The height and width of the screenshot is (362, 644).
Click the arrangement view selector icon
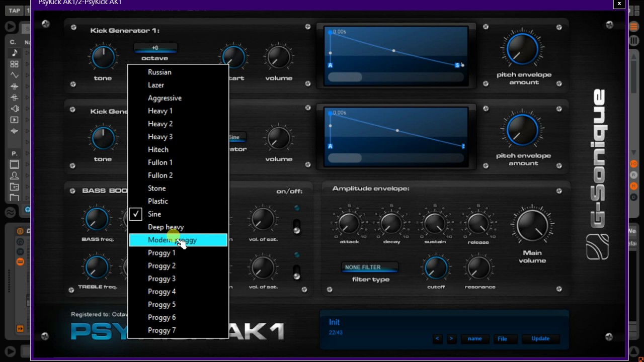point(634,40)
